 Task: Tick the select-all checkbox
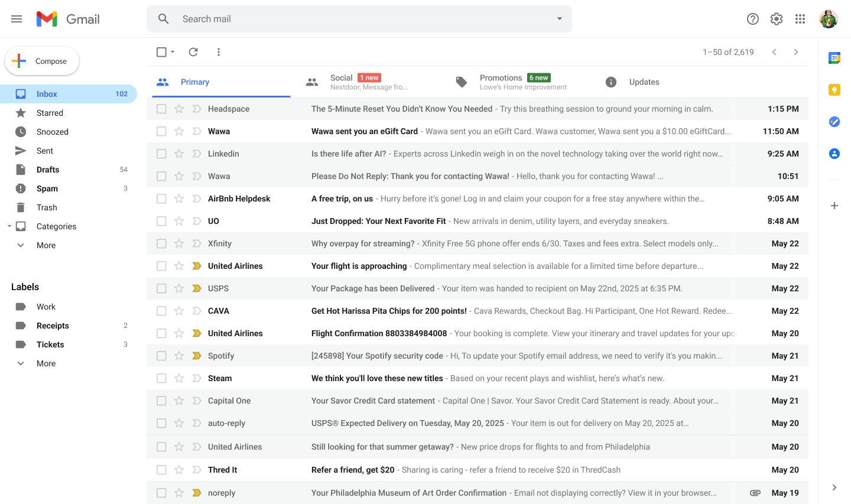(161, 52)
